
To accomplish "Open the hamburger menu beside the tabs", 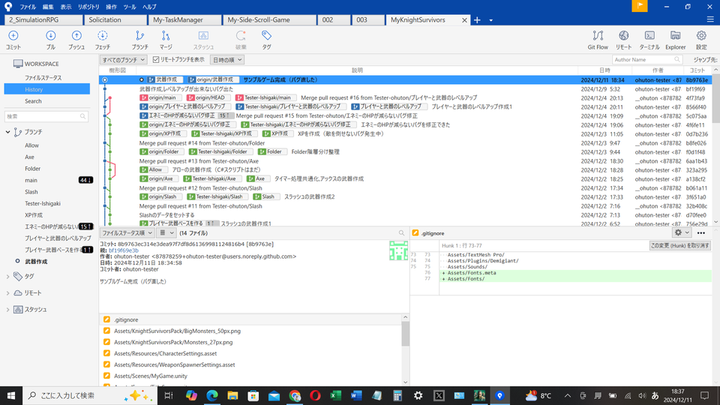I will (x=710, y=19).
